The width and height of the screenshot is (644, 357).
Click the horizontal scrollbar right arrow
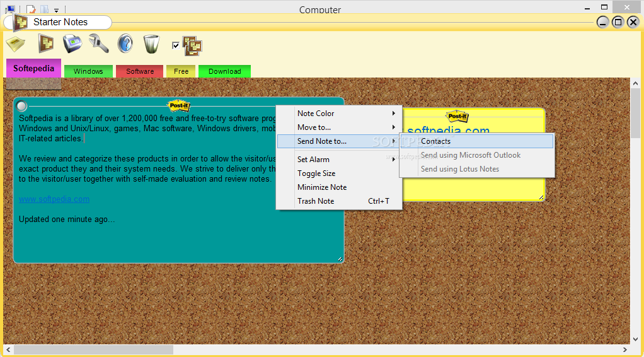626,349
